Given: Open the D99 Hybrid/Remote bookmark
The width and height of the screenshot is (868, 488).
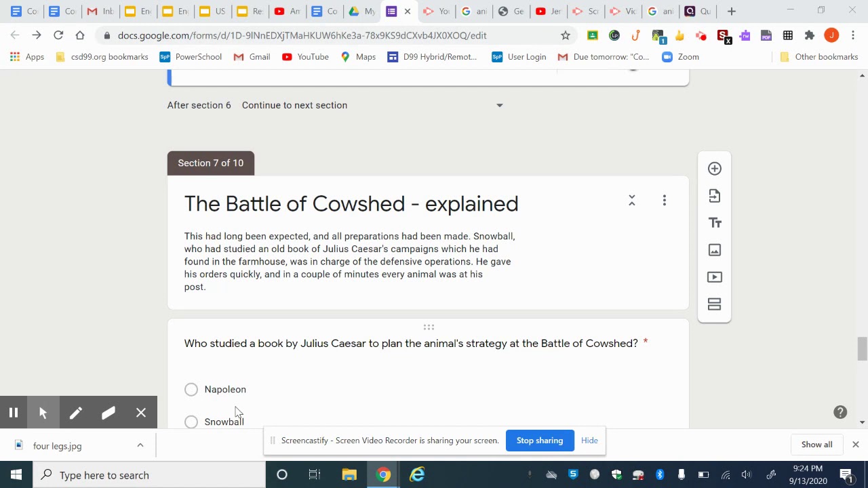Looking at the screenshot, I should click(432, 57).
